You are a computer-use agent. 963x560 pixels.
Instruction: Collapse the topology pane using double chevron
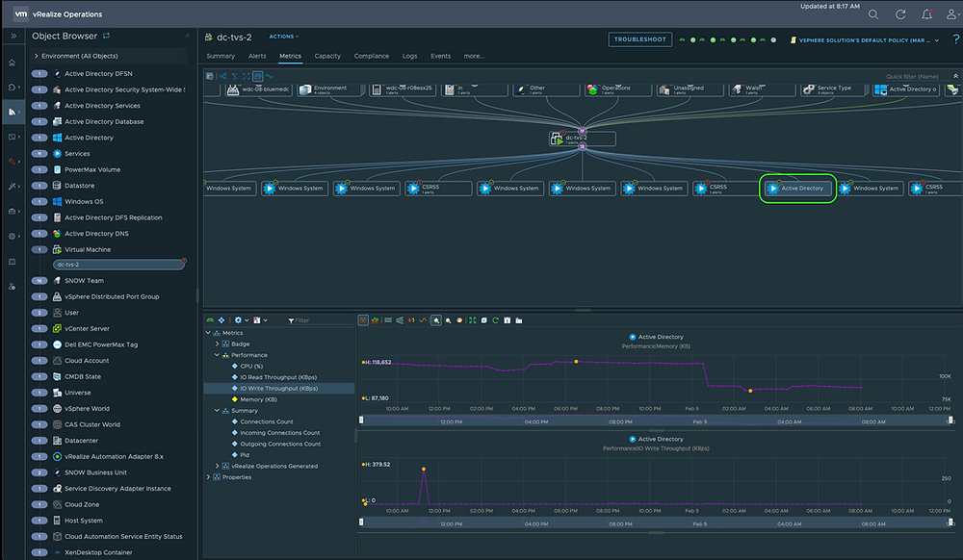point(955,77)
